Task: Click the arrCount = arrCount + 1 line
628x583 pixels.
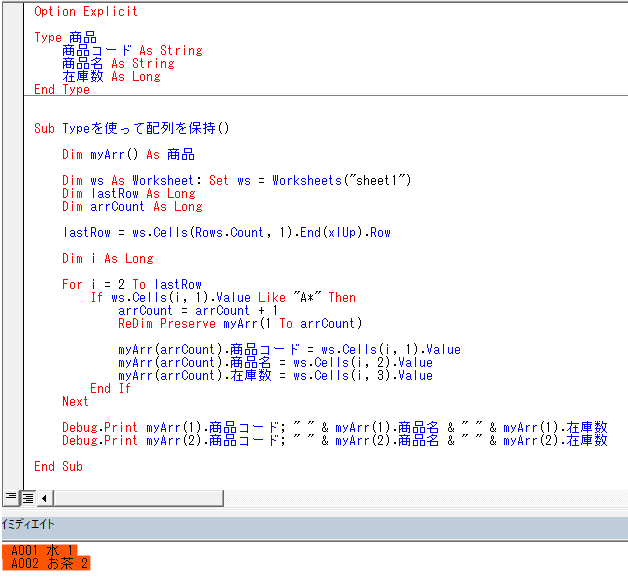Action: (x=198, y=310)
